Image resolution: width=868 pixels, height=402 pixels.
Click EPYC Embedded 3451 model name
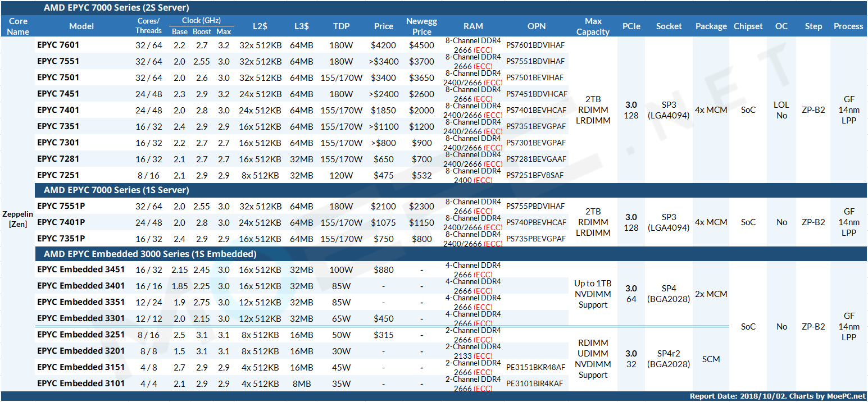(81, 269)
